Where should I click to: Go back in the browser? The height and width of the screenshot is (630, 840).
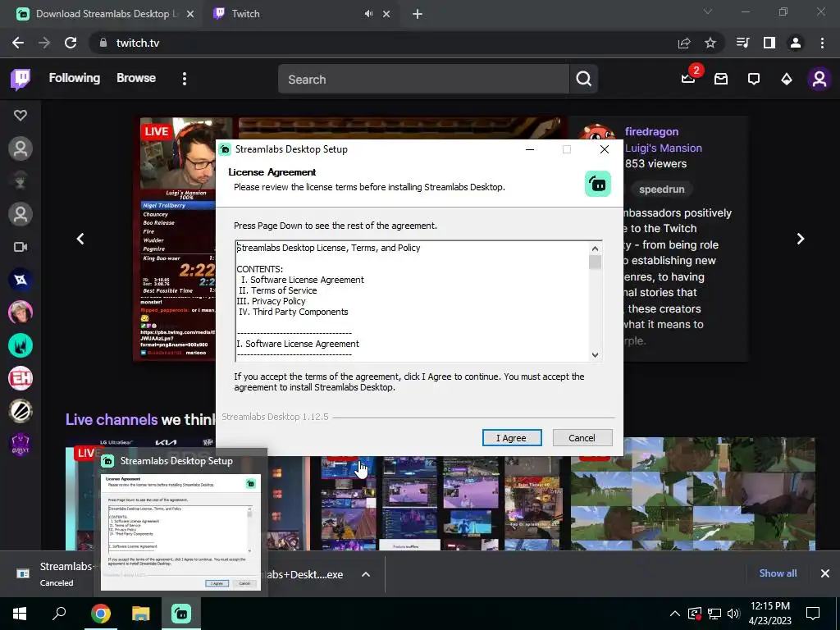18,43
